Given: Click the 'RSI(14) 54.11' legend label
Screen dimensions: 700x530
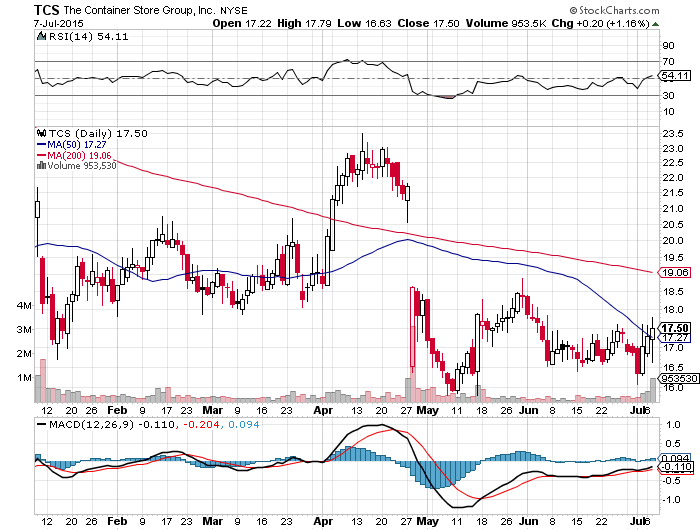Looking at the screenshot, I should pyautogui.click(x=88, y=37).
